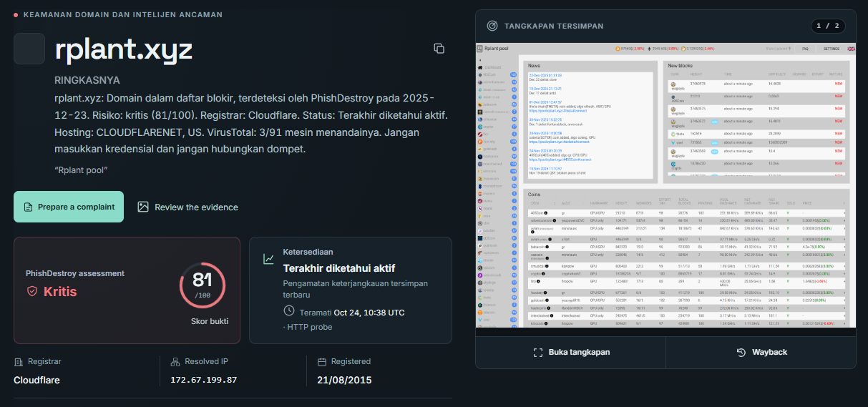Image resolution: width=868 pixels, height=407 pixels.
Task: Click the Ketersediaan chart icon
Action: pyautogui.click(x=268, y=259)
